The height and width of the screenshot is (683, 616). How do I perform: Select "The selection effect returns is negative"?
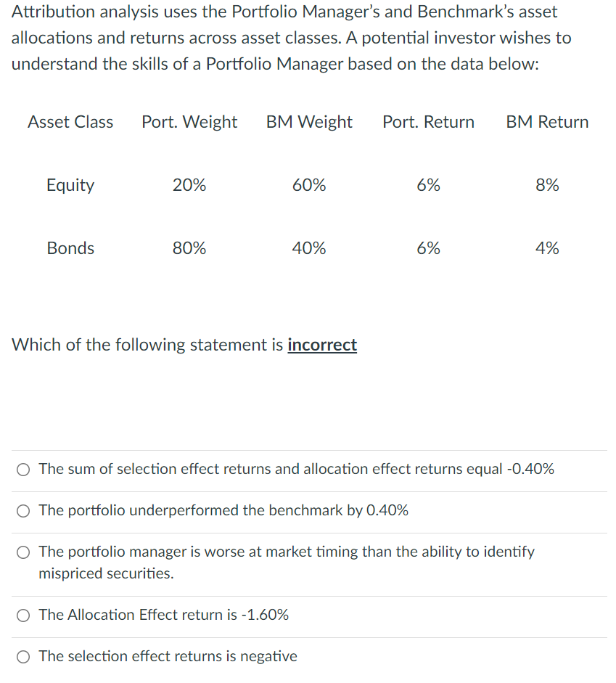[22, 657]
